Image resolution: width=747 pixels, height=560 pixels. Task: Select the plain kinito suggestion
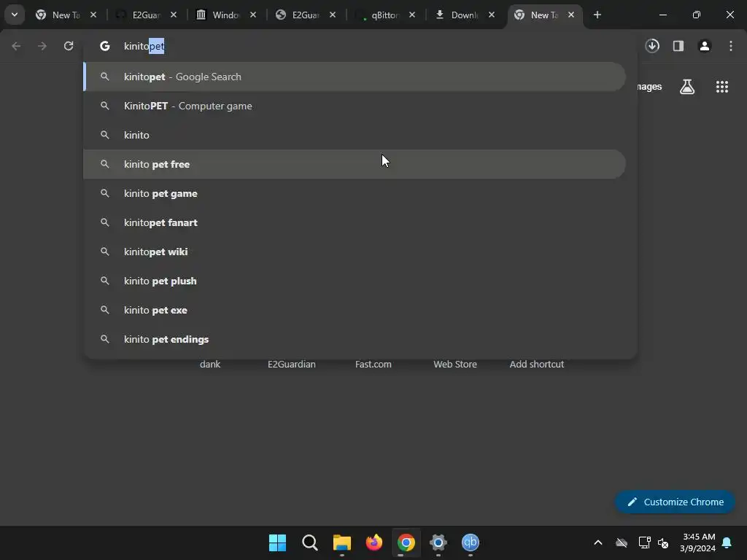pos(355,135)
